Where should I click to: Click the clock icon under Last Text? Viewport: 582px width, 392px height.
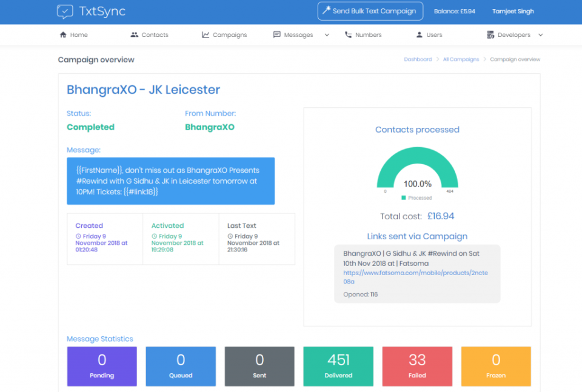click(x=230, y=236)
